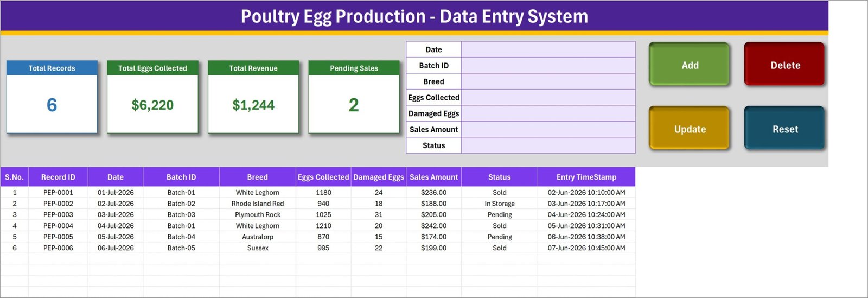868x298 pixels.
Task: Click the eggs collected value 1210
Action: click(x=323, y=226)
